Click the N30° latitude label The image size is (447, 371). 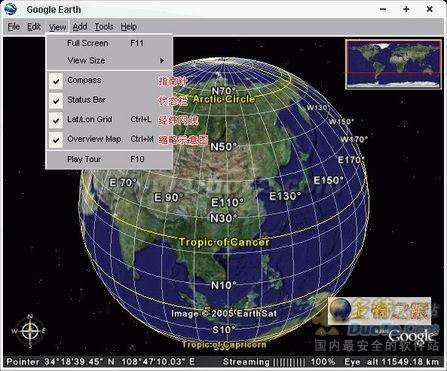pyautogui.click(x=224, y=218)
